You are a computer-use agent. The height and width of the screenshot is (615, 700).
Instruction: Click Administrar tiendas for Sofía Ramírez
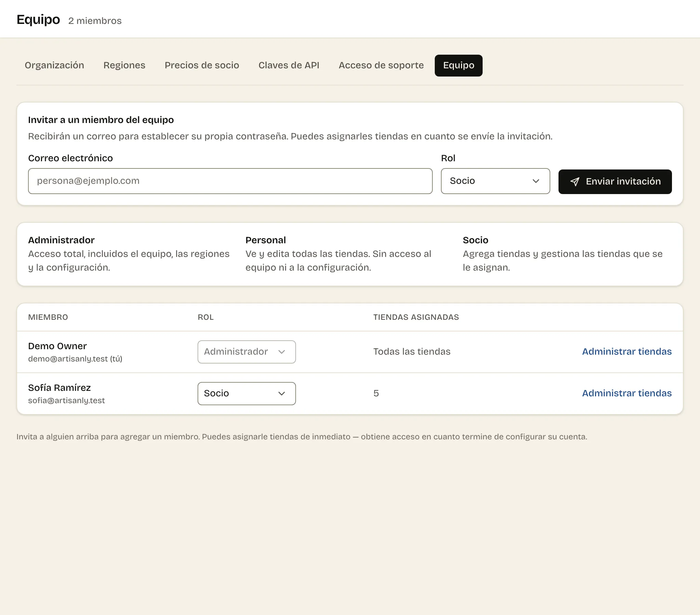click(627, 393)
